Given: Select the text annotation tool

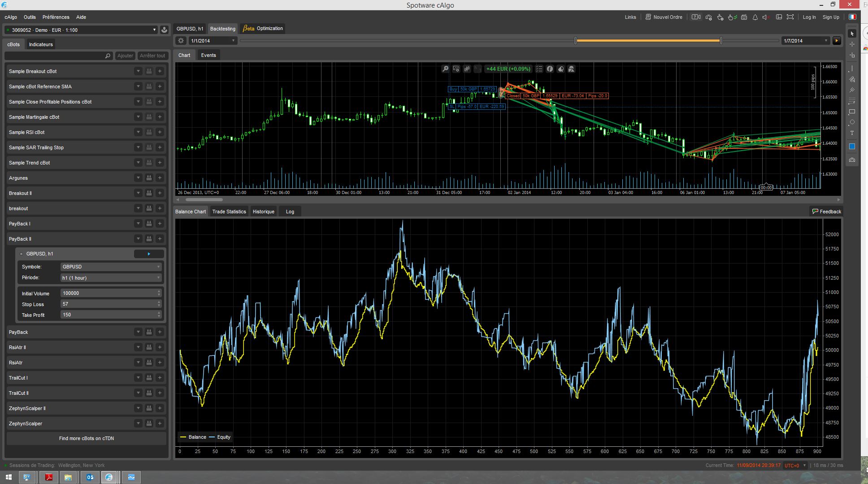Looking at the screenshot, I should pos(852,133).
